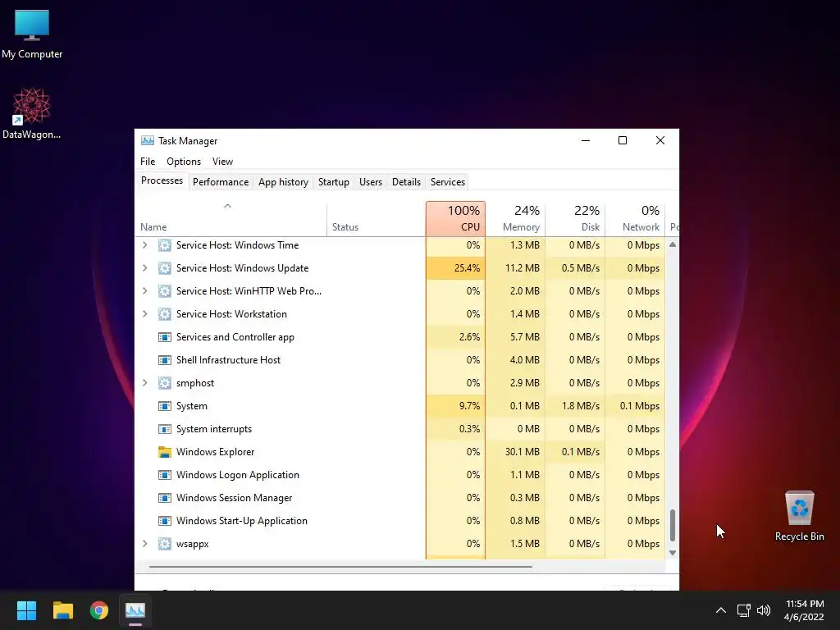Select the DataWagon desktop shortcut

pos(32,113)
